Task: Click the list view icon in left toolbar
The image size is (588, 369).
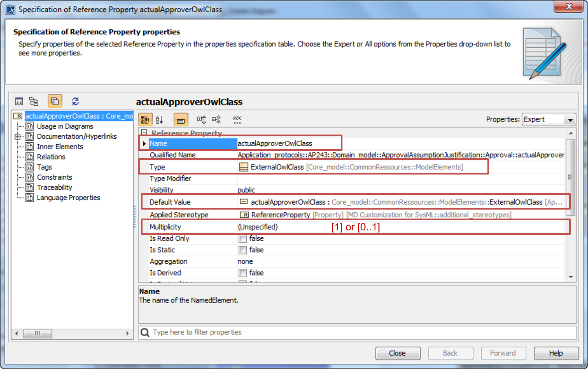Action: coord(19,101)
